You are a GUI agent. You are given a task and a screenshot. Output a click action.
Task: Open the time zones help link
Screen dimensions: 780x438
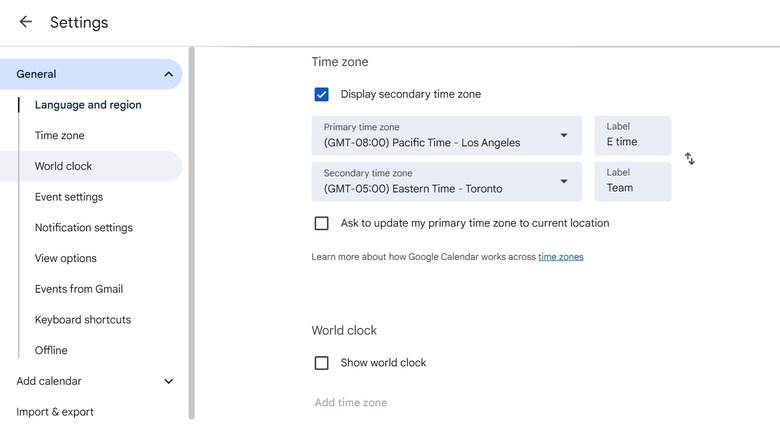click(x=560, y=257)
